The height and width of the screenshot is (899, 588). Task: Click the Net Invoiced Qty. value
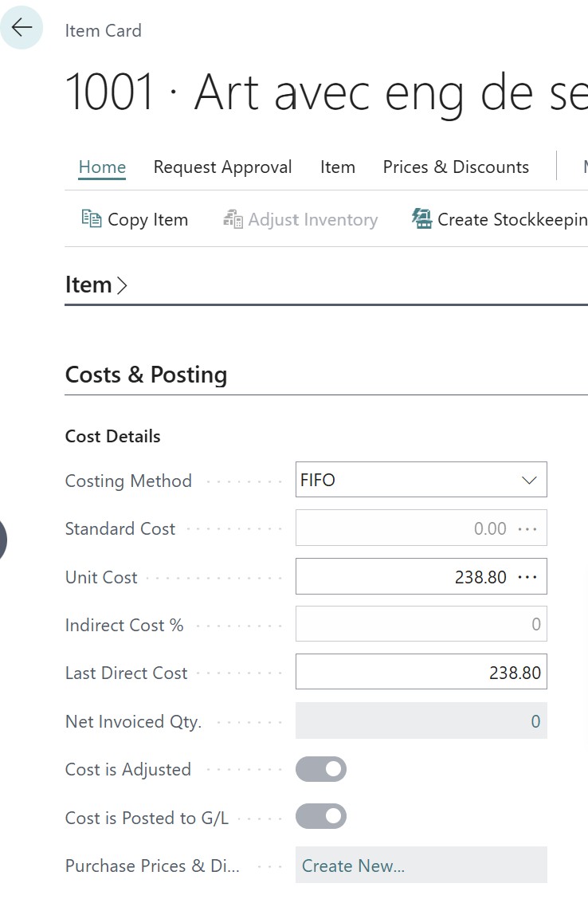tap(421, 721)
